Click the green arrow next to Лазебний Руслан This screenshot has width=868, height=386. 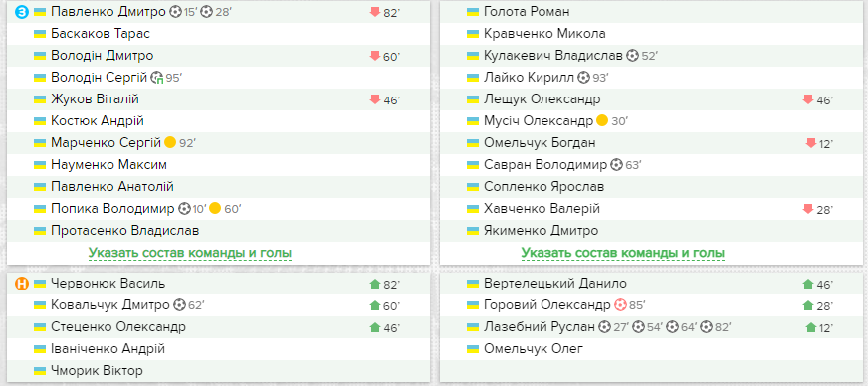(x=811, y=328)
